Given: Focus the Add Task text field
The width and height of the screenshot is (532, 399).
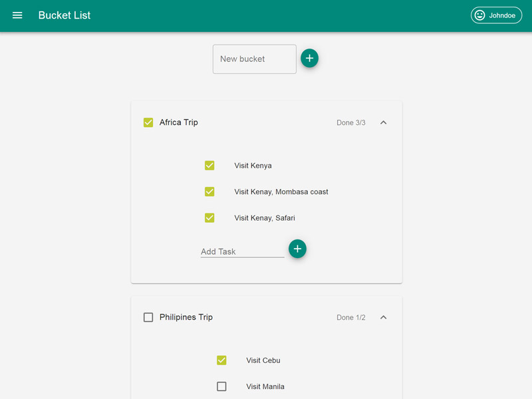Looking at the screenshot, I should point(242,251).
